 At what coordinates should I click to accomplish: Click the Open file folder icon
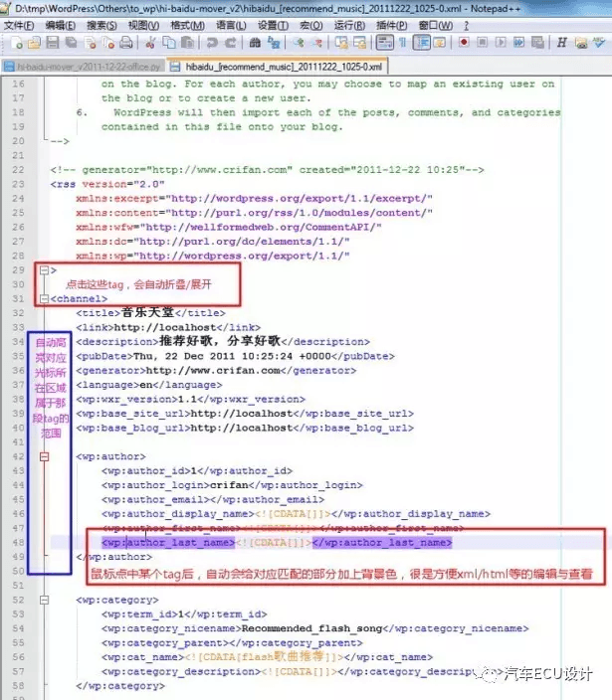coord(35,43)
